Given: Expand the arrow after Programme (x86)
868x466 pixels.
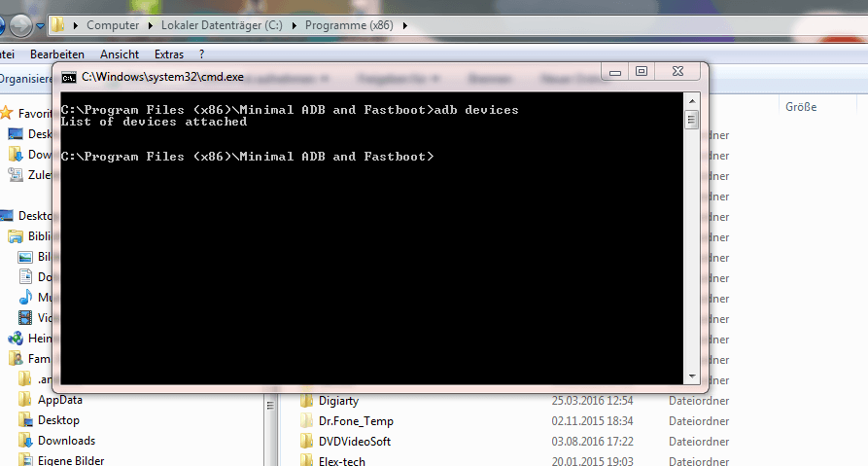Looking at the screenshot, I should coord(404,25).
